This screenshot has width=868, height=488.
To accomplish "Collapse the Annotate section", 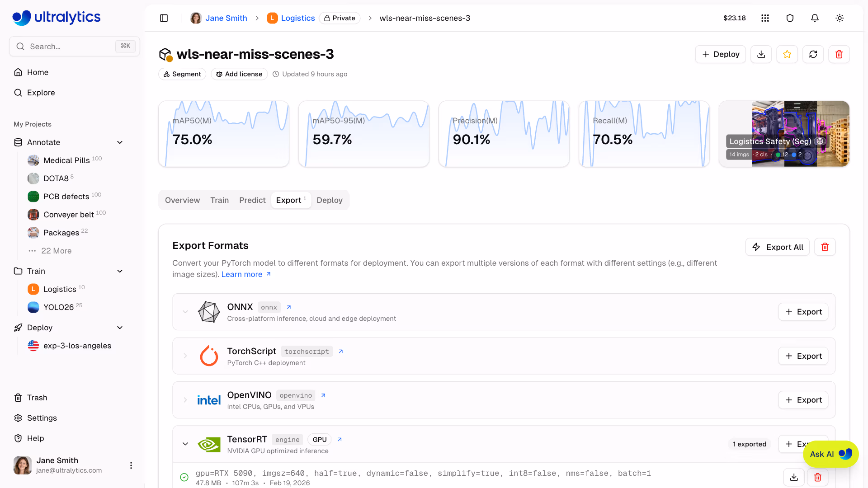I will tap(120, 142).
